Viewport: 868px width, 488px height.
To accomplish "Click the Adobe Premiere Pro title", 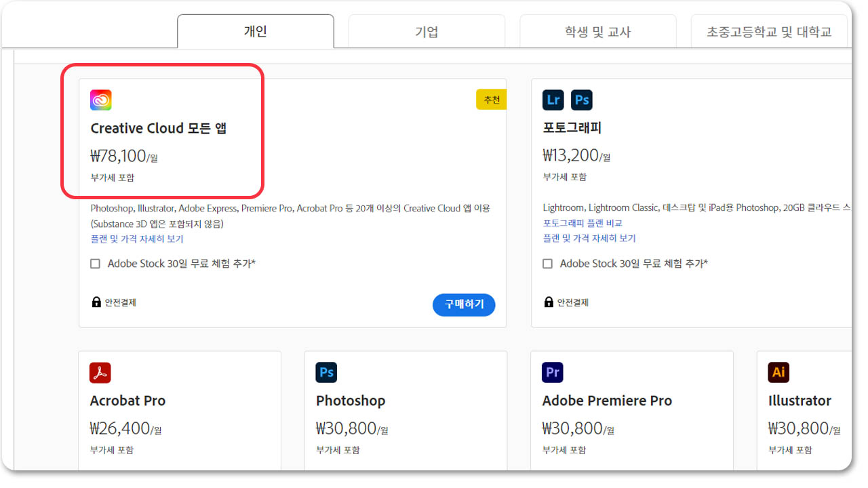I will pyautogui.click(x=607, y=401).
